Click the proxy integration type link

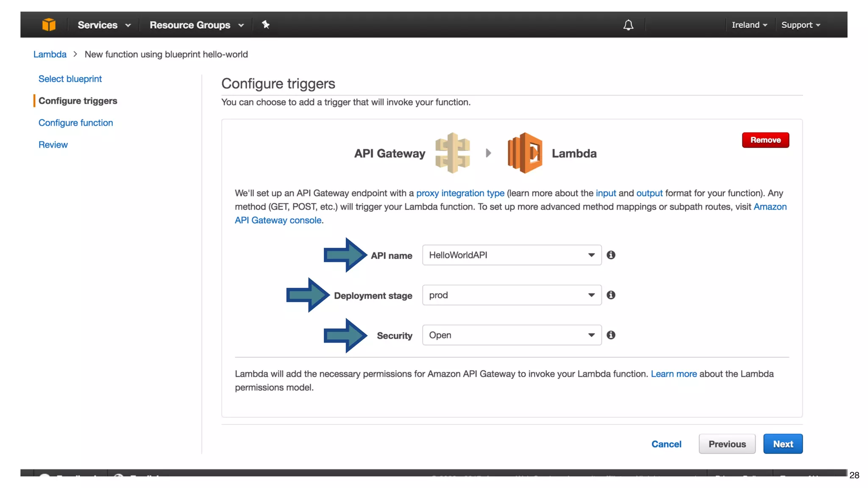click(460, 193)
